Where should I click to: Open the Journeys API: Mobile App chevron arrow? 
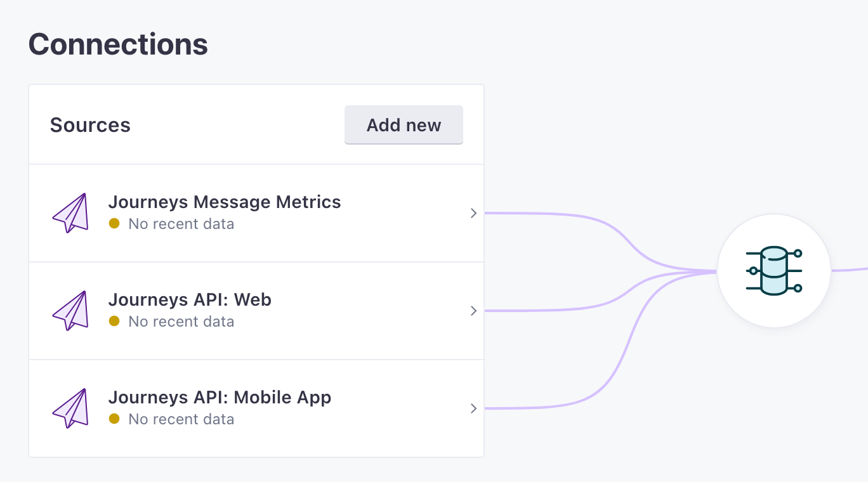(x=473, y=408)
